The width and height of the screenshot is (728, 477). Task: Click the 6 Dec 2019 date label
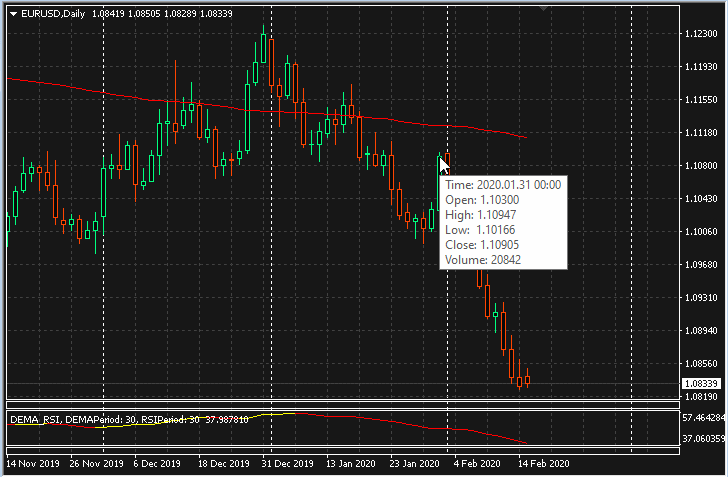click(157, 464)
